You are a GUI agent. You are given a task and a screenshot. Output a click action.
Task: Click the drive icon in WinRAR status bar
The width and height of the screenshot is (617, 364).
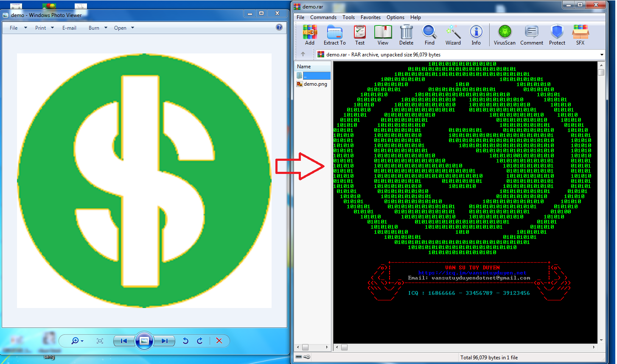[299, 357]
